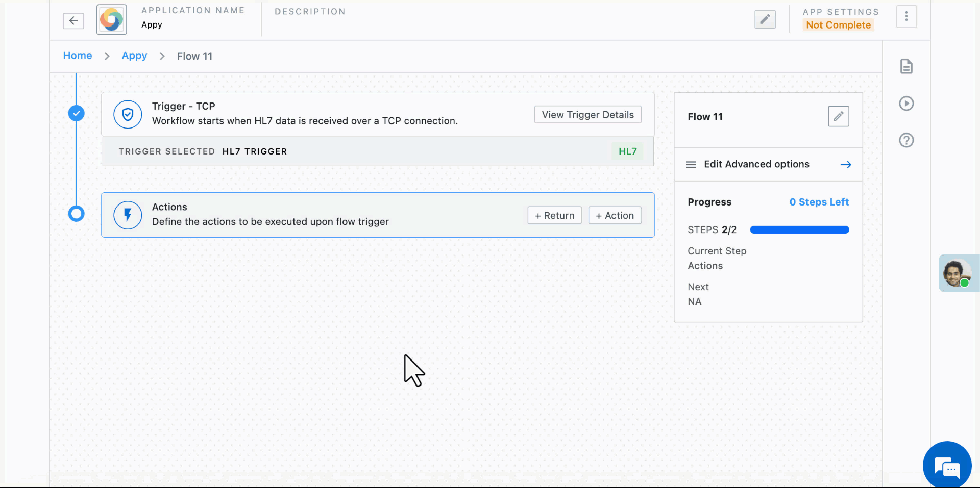
Task: Click the play/run icon in the right sidebar
Action: pos(906,103)
